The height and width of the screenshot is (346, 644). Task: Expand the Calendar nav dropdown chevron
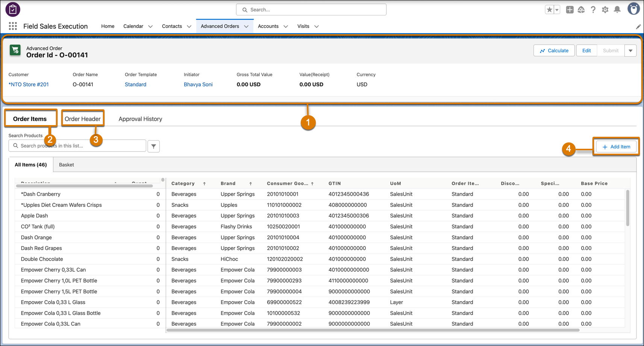pos(150,26)
